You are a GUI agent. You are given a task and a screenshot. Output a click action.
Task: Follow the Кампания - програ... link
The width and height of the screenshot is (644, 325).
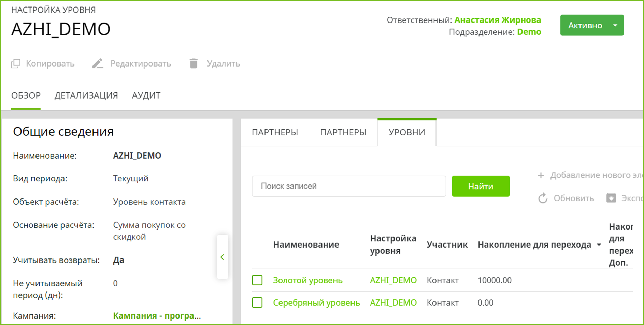[157, 316]
